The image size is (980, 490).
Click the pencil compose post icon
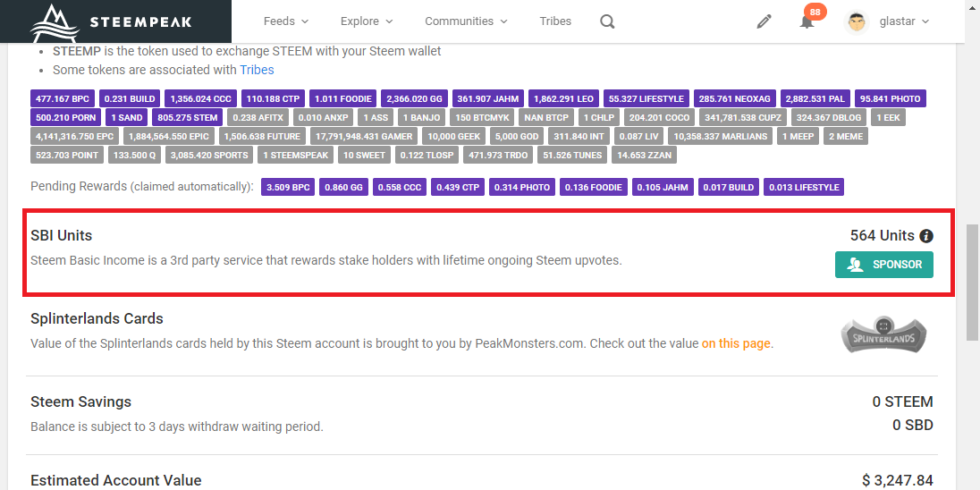point(764,21)
